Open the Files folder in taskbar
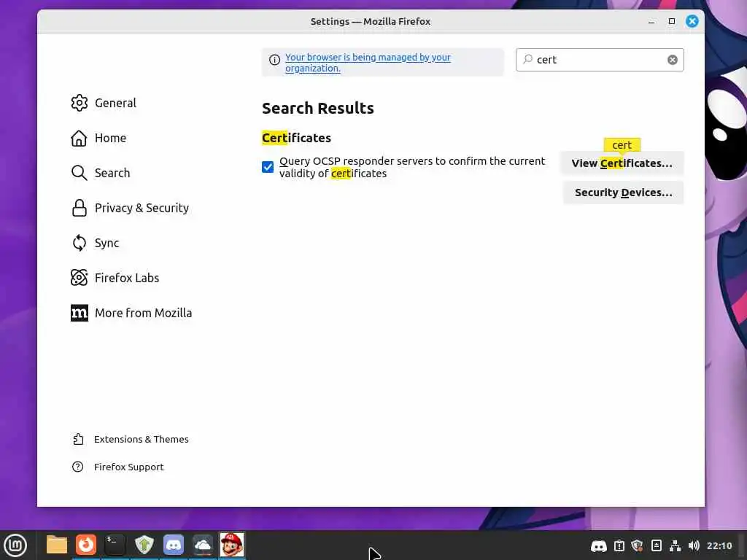 click(x=57, y=545)
